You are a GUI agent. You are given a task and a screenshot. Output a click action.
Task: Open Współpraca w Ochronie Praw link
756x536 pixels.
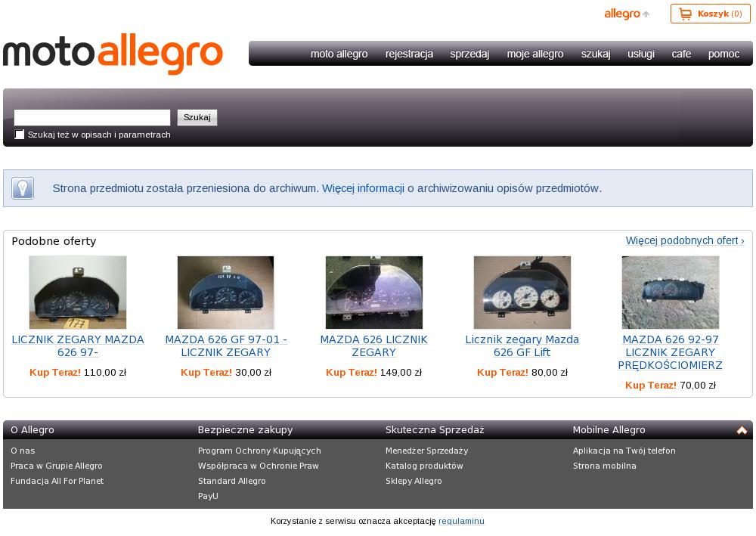click(x=259, y=466)
